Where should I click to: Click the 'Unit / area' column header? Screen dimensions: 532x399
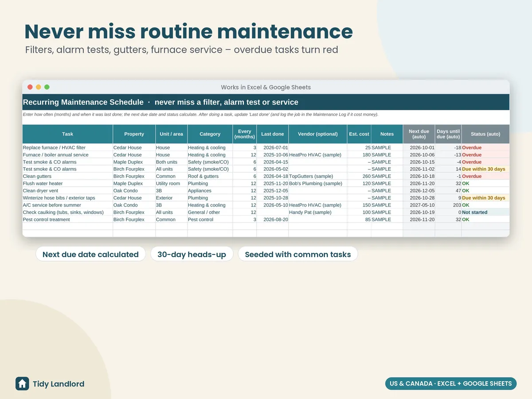coord(172,134)
